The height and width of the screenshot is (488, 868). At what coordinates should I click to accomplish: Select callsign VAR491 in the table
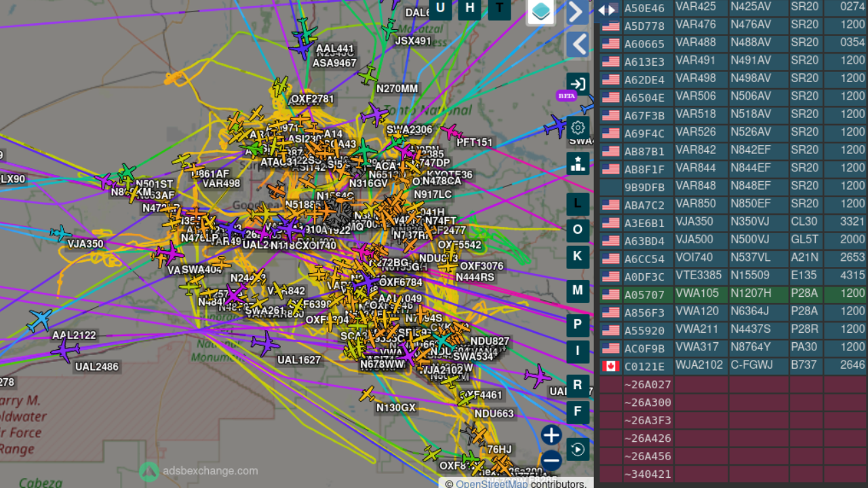[x=696, y=61]
